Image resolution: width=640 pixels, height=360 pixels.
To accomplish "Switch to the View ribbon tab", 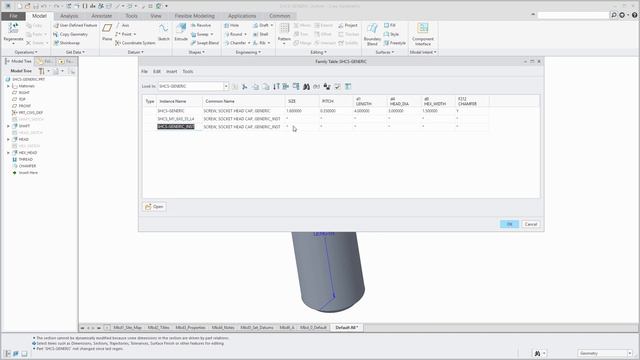I will pyautogui.click(x=156, y=16).
